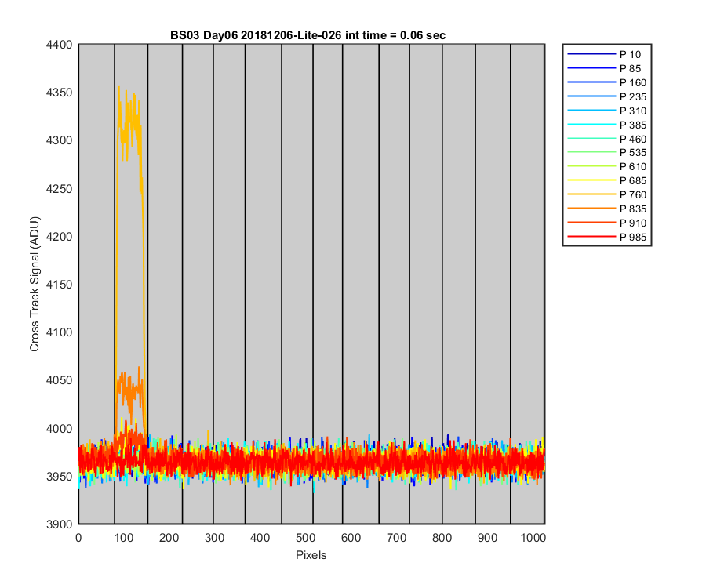706x588 pixels.
Task: Click the 'Pixels' x-axis label
Action: pyautogui.click(x=311, y=555)
